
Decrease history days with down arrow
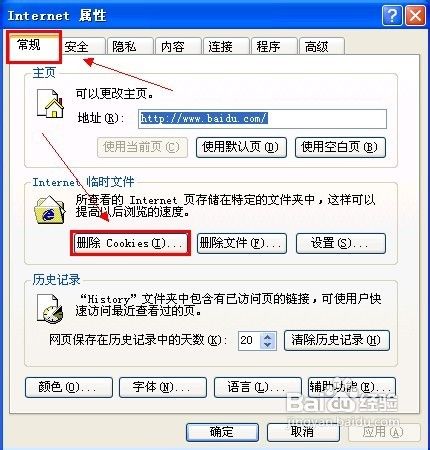pos(267,344)
